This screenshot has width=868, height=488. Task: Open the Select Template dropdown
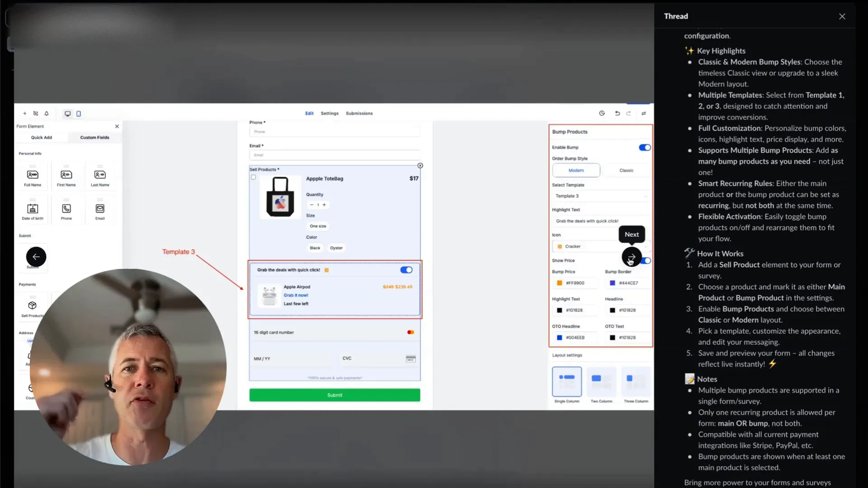[x=601, y=196]
